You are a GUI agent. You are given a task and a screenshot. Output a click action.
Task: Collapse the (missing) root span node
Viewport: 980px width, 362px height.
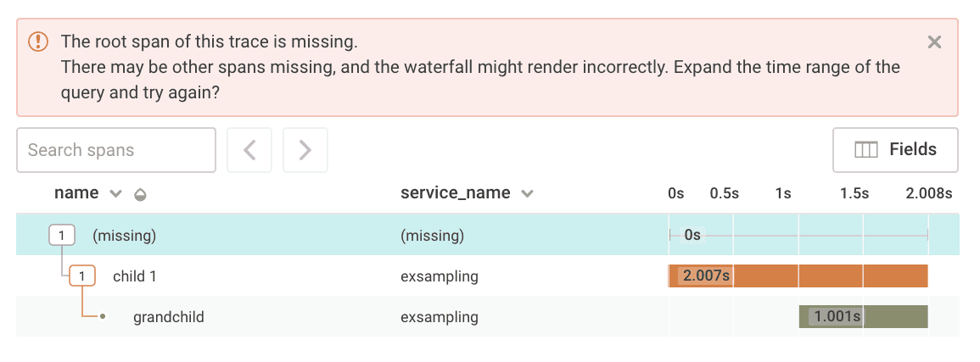click(x=62, y=236)
